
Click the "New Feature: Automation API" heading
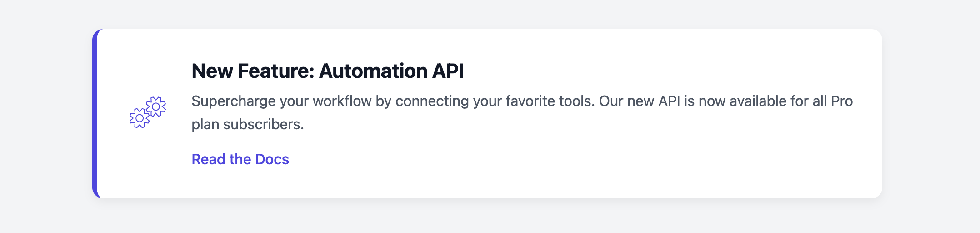tap(328, 71)
